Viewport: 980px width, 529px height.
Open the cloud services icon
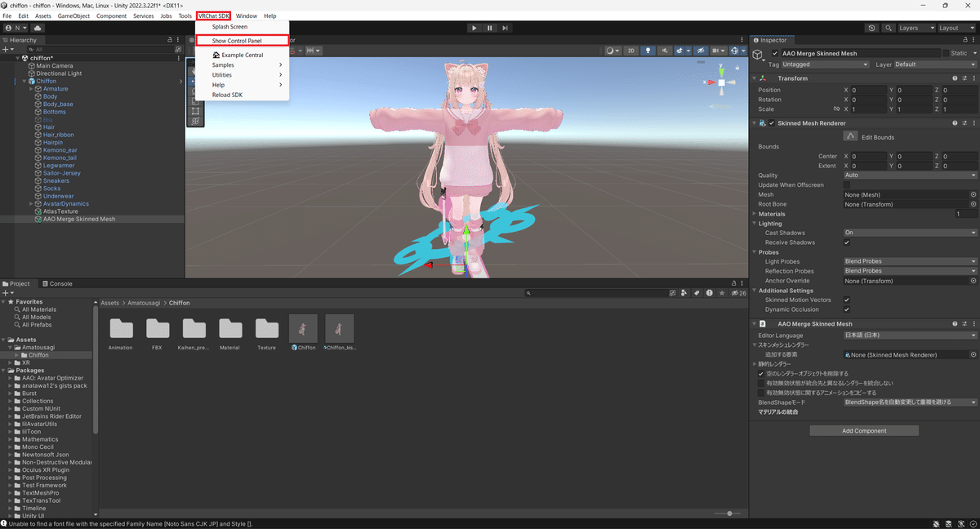pyautogui.click(x=38, y=28)
